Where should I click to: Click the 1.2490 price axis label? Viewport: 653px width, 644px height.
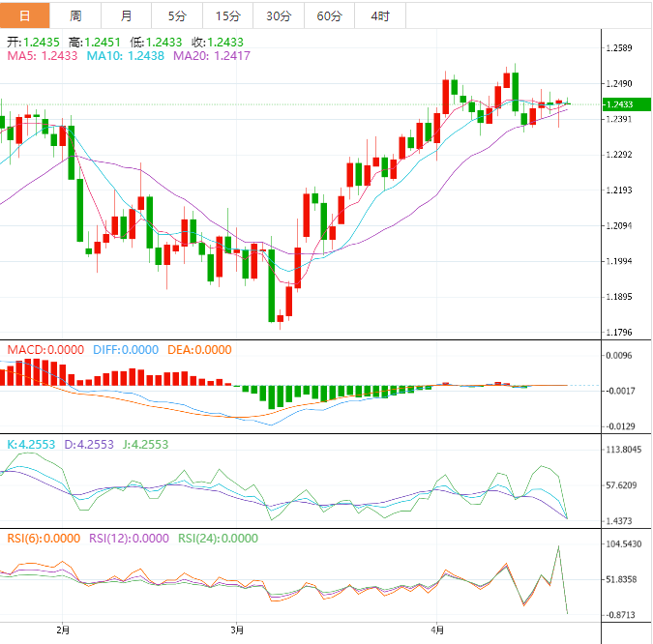click(x=619, y=84)
